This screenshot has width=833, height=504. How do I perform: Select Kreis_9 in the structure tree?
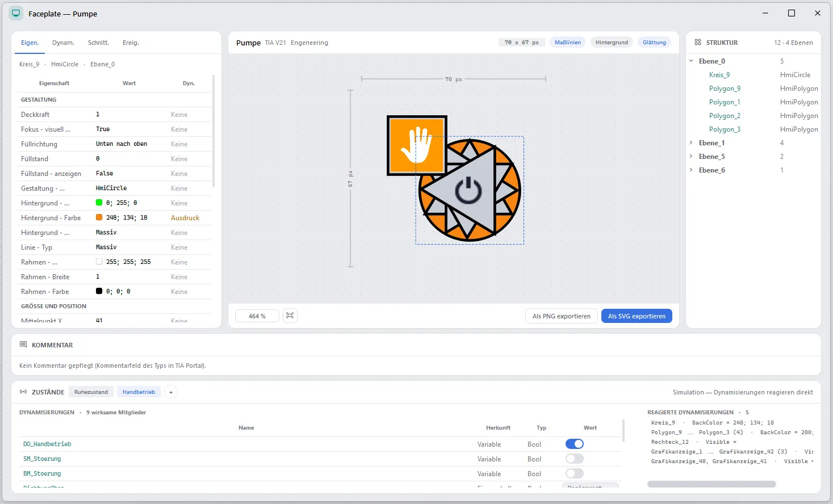(x=719, y=75)
